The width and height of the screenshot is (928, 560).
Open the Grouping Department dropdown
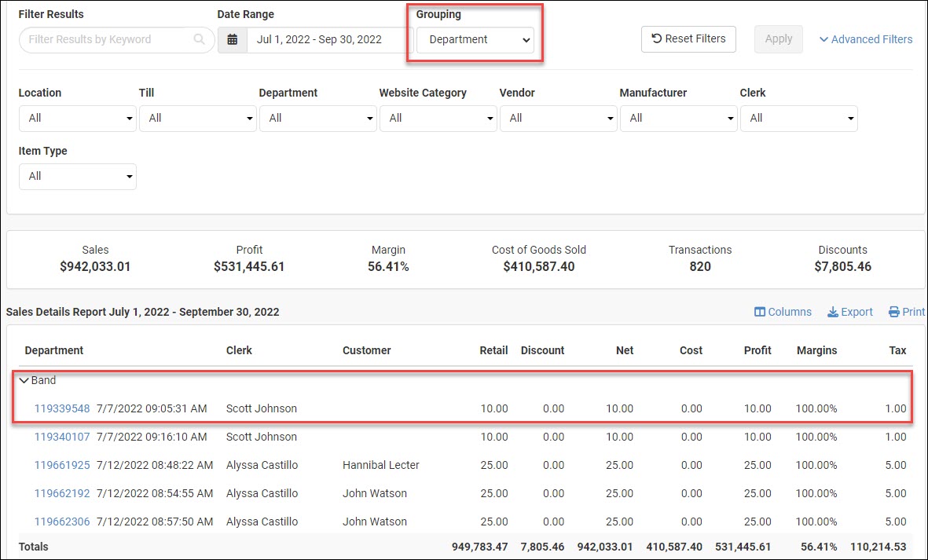pyautogui.click(x=475, y=39)
